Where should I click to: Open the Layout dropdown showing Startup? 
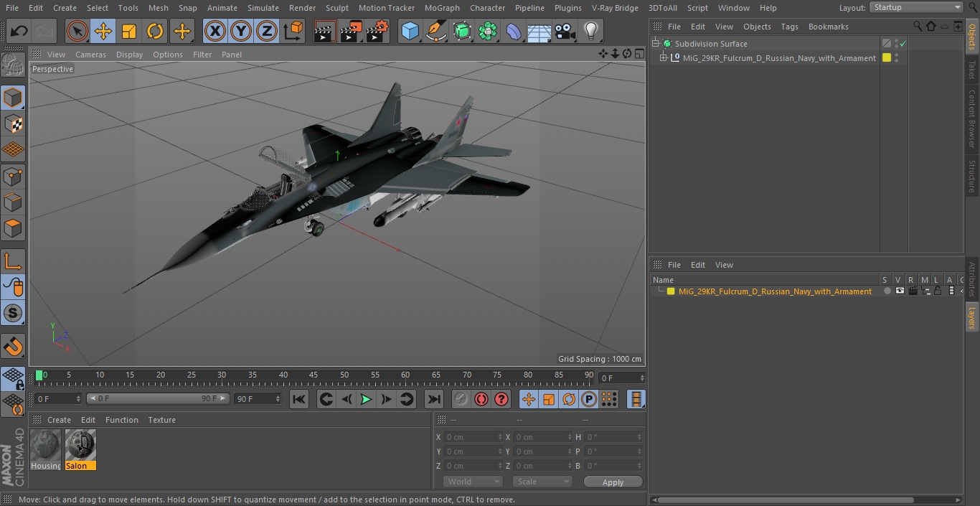coord(916,7)
